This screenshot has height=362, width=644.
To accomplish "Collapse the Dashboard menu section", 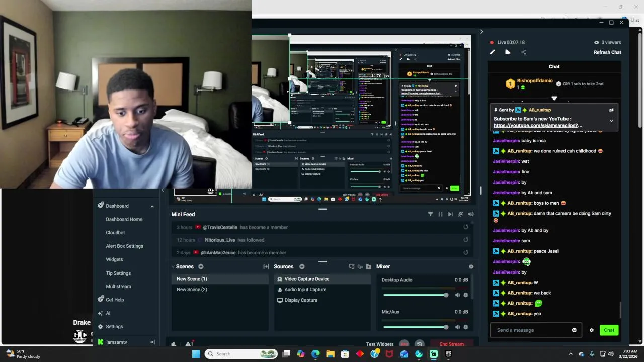I will (152, 206).
